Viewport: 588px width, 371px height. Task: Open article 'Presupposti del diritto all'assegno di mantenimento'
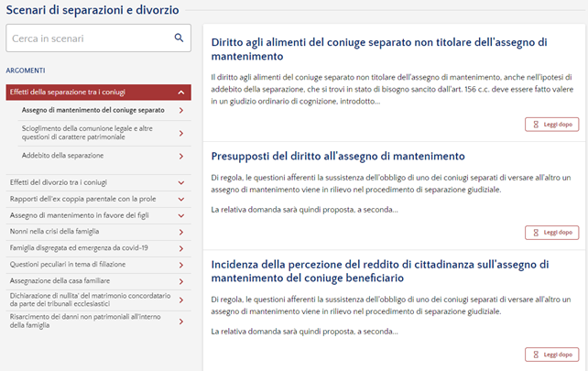coord(338,156)
